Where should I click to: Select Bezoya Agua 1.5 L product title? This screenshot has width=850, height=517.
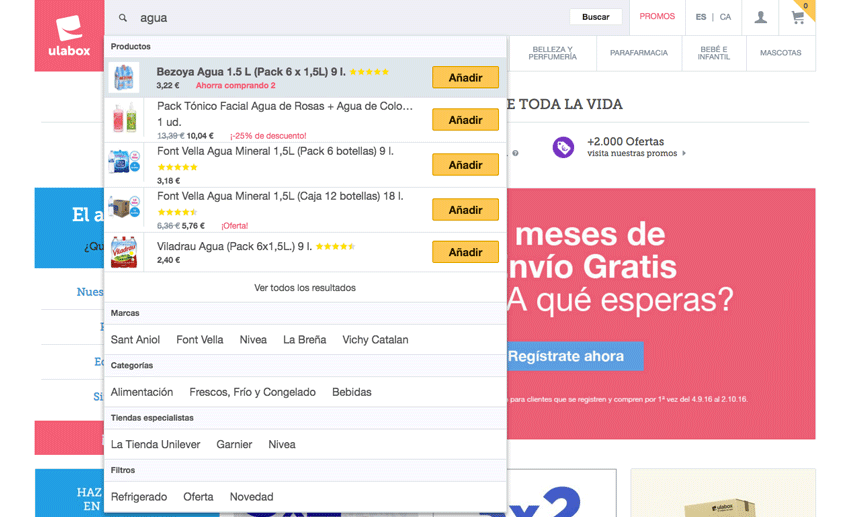tap(251, 72)
